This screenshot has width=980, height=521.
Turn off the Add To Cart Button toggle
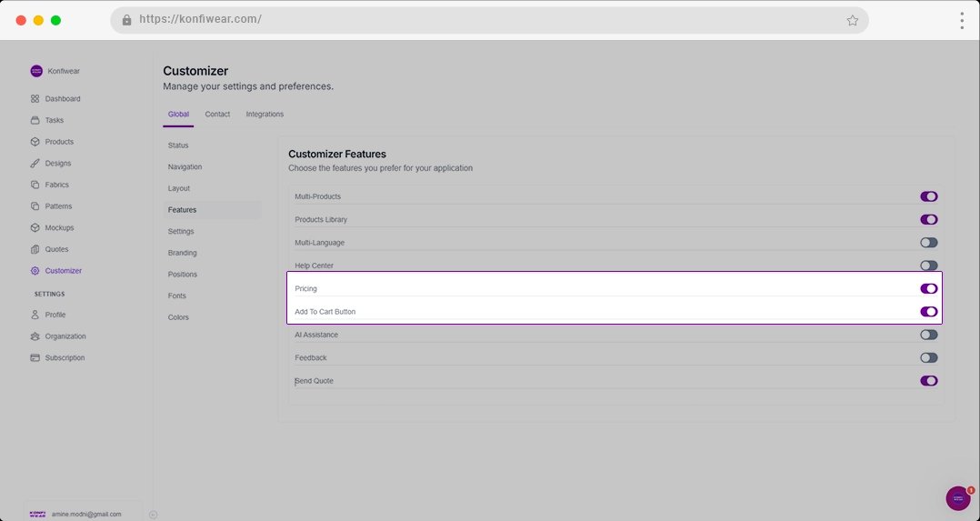(929, 312)
